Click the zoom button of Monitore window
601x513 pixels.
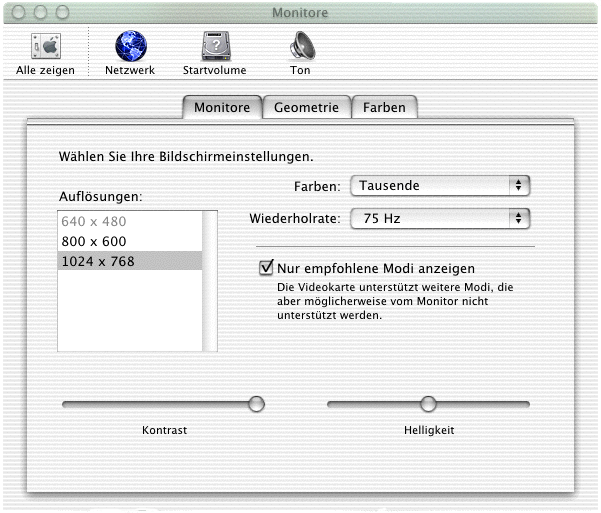(x=62, y=12)
